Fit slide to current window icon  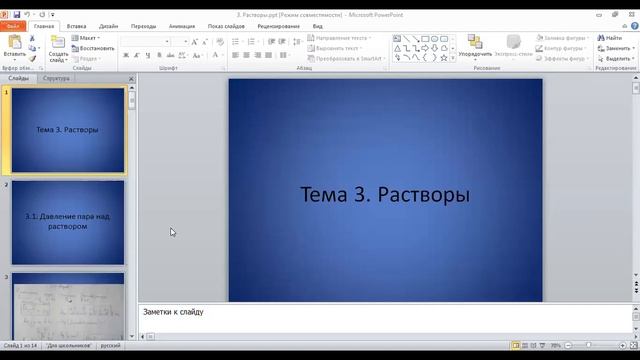(633, 346)
